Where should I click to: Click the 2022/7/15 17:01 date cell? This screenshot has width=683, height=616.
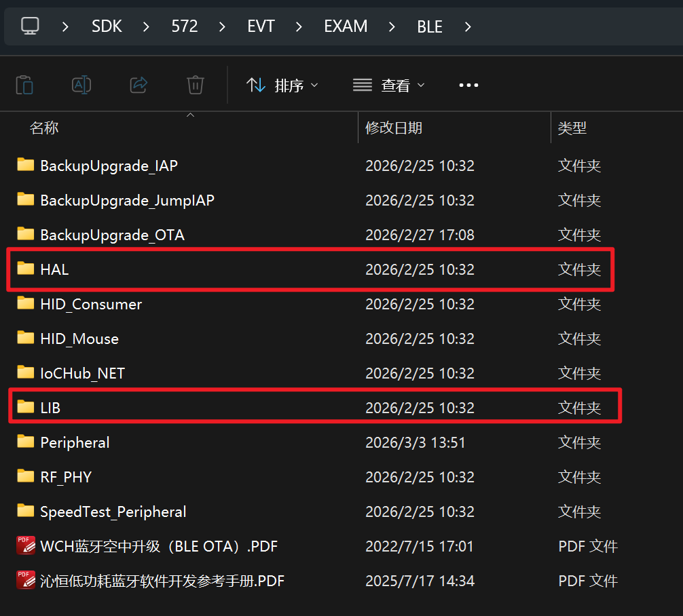pos(420,546)
